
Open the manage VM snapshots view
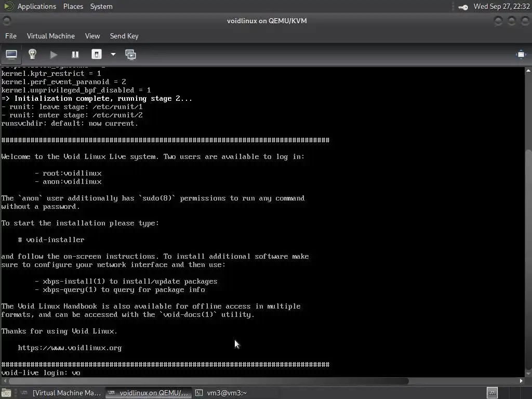pos(130,55)
